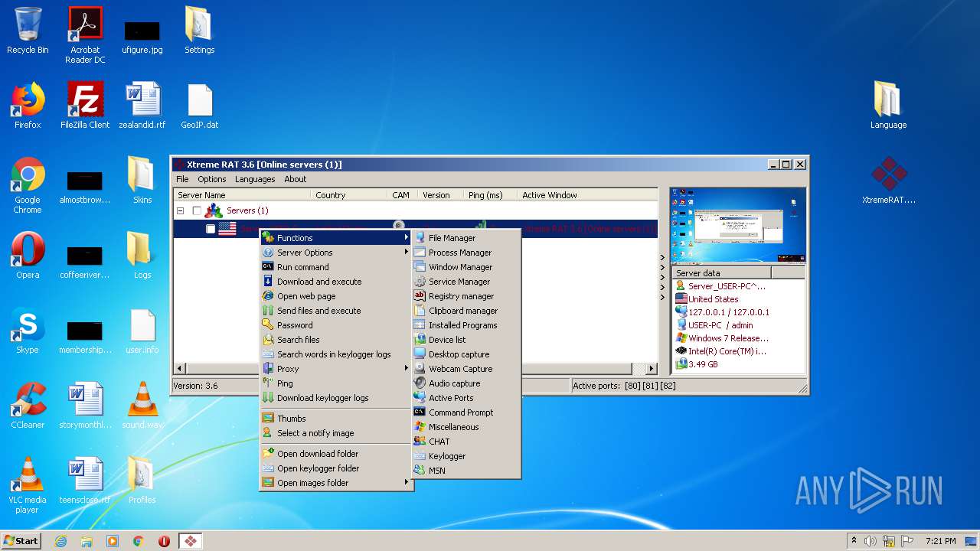Click the Audio capture speaker icon
The height and width of the screenshot is (551, 980).
tap(420, 383)
